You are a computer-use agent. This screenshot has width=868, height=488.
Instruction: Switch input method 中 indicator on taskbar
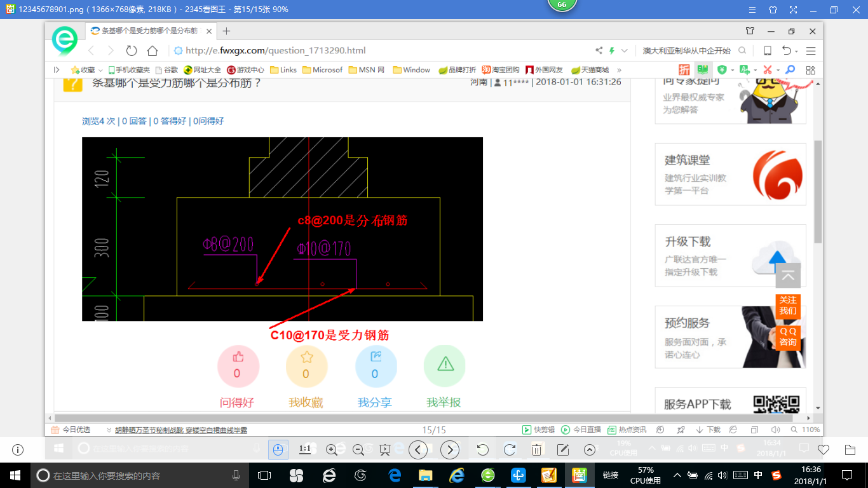(x=758, y=475)
